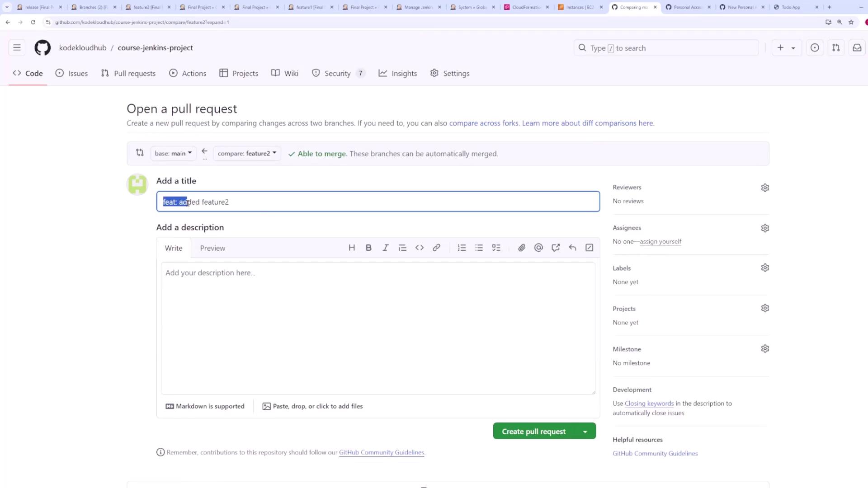The width and height of the screenshot is (868, 488).
Task: Open the Pull requests repository tab
Action: click(128, 73)
